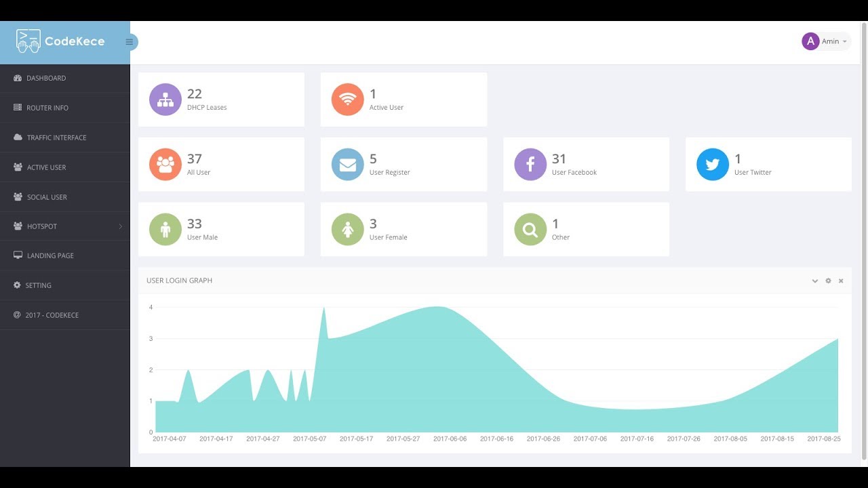Viewport: 868px width, 488px height.
Task: Click the Active User wifi icon
Action: pyautogui.click(x=348, y=100)
